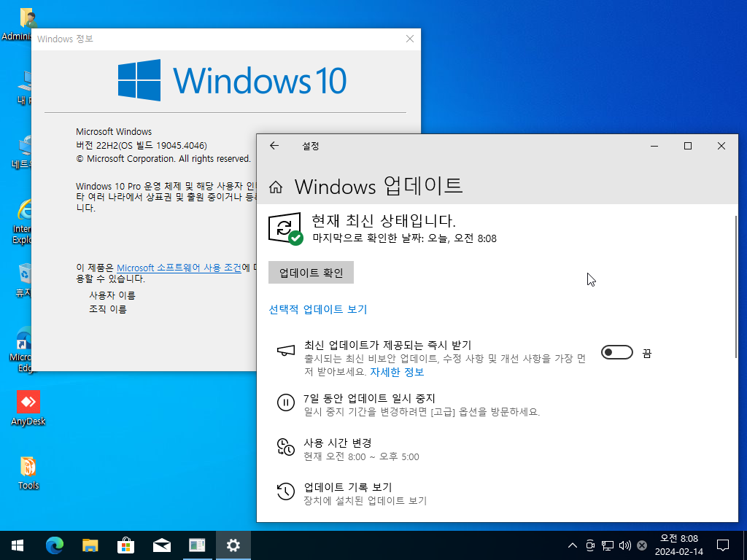Open the 선택적 업데이트 보기 link
Viewport: 747px width, 560px height.
click(x=318, y=309)
